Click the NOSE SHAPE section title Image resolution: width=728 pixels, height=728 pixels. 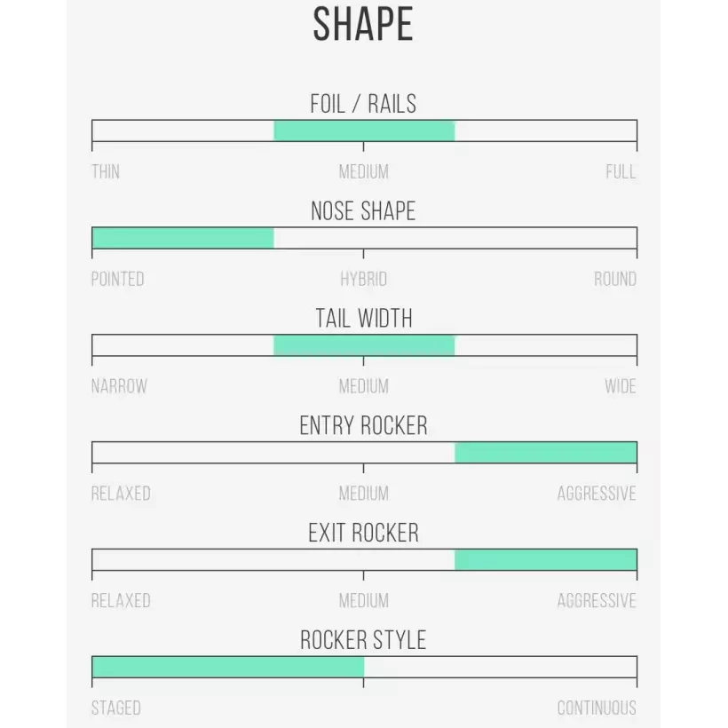(x=363, y=211)
